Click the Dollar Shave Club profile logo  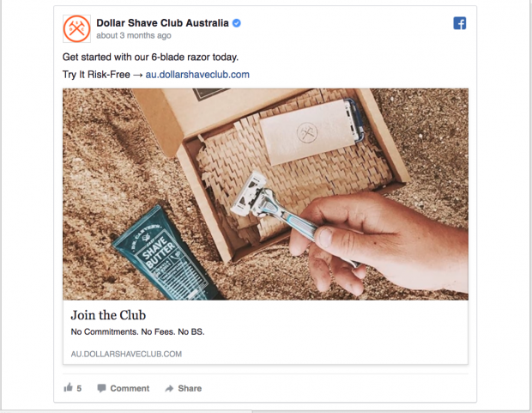click(x=76, y=29)
